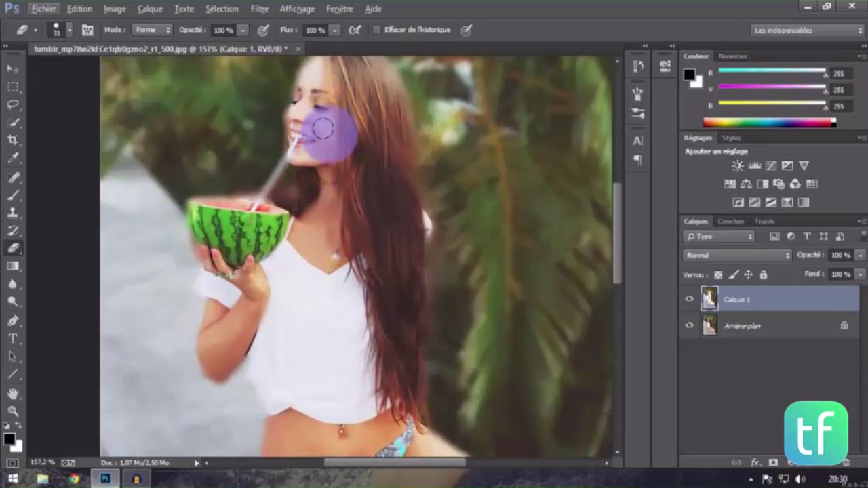Click the Windows Start button

[x=13, y=479]
